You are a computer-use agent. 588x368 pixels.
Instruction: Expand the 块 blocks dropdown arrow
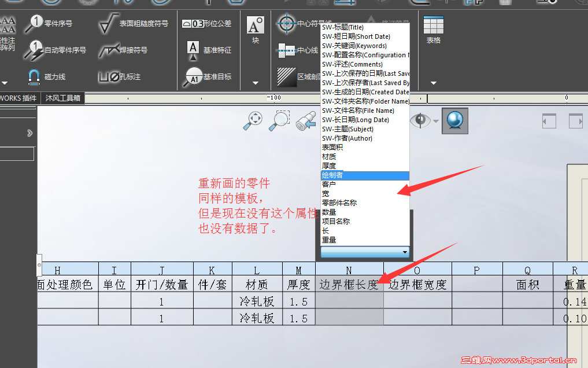256,83
